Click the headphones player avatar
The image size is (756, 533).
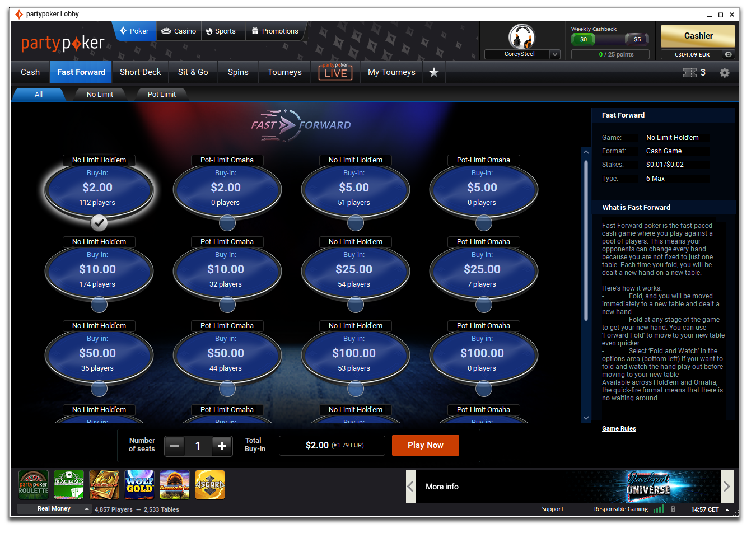coord(521,37)
